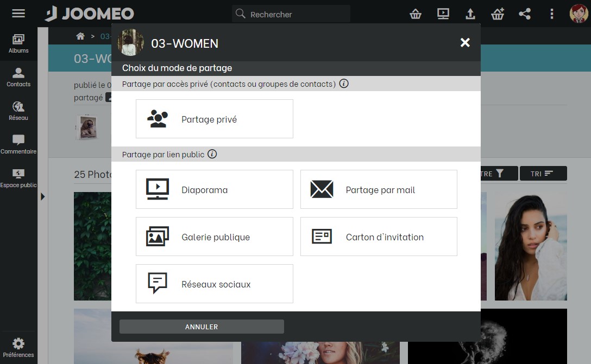591x364 pixels.
Task: Open the info tooltip for public link sharing
Action: pyautogui.click(x=212, y=154)
